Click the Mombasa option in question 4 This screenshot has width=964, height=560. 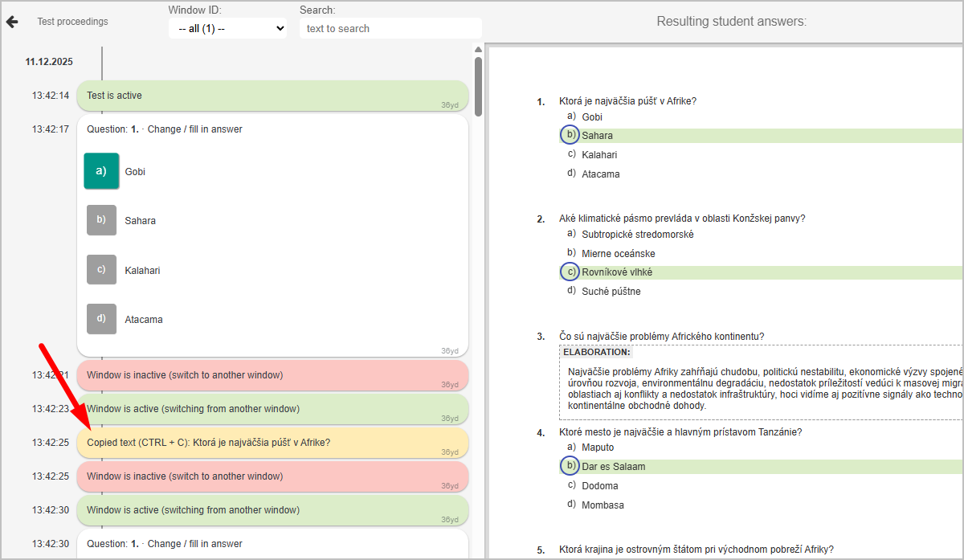tap(602, 505)
